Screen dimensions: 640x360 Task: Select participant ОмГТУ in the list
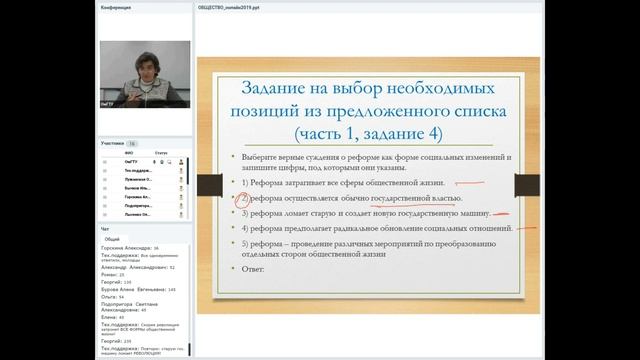(131, 162)
